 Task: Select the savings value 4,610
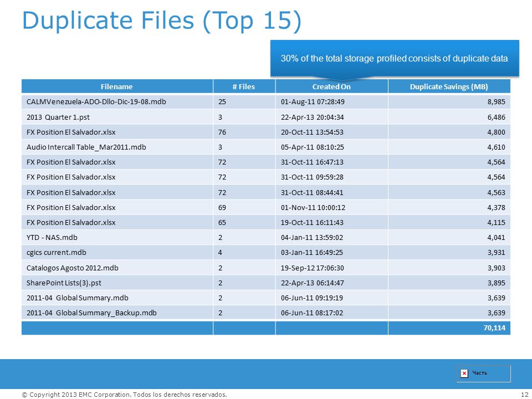(497, 147)
